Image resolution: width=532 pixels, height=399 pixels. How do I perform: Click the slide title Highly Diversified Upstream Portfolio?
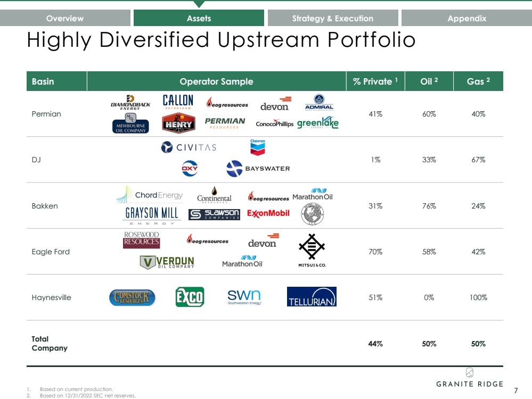(221, 40)
